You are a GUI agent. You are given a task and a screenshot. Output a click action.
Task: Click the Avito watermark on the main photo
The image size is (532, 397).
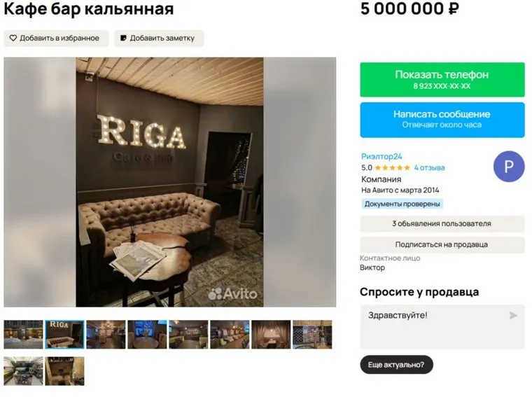[232, 294]
